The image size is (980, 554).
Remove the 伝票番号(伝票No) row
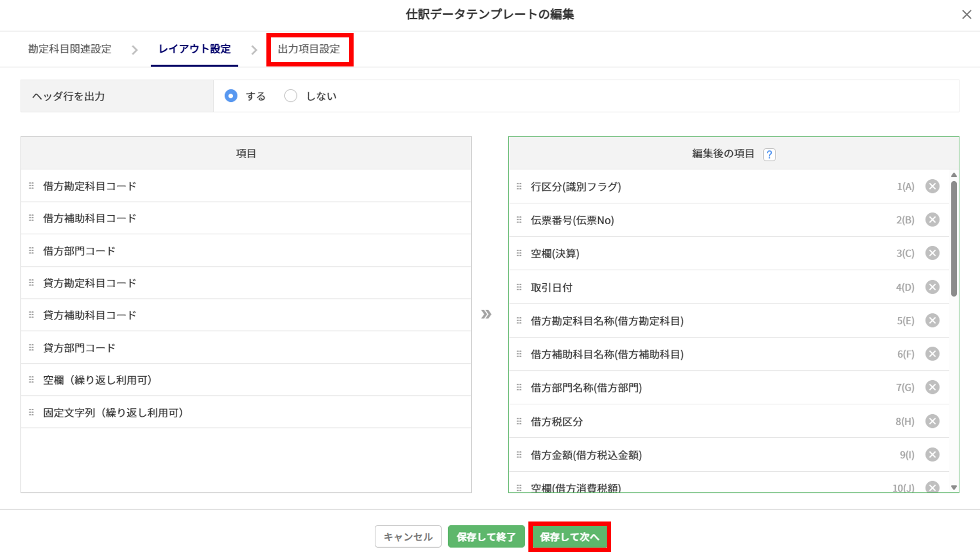point(932,220)
